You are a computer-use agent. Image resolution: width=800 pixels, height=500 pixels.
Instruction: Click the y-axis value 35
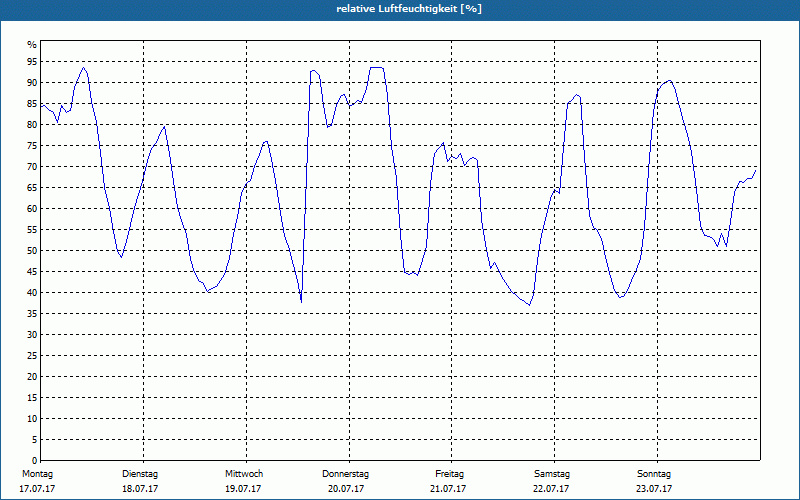pyautogui.click(x=32, y=314)
